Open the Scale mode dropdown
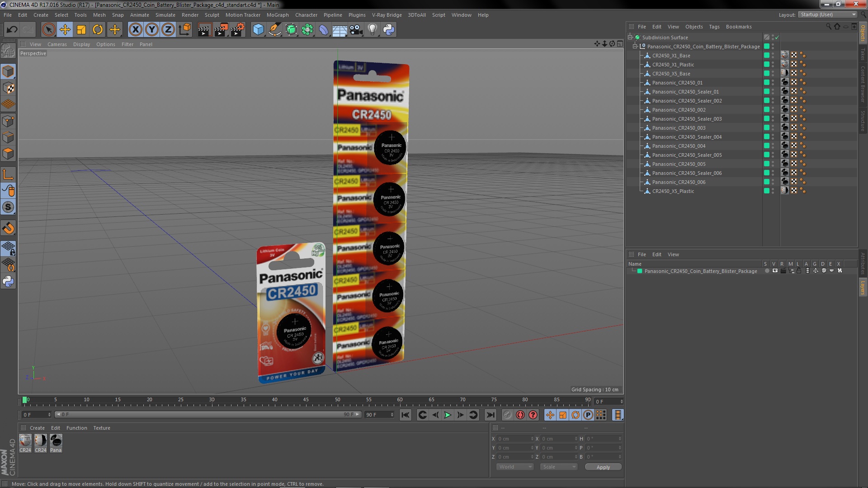The width and height of the screenshot is (868, 488). tap(559, 467)
